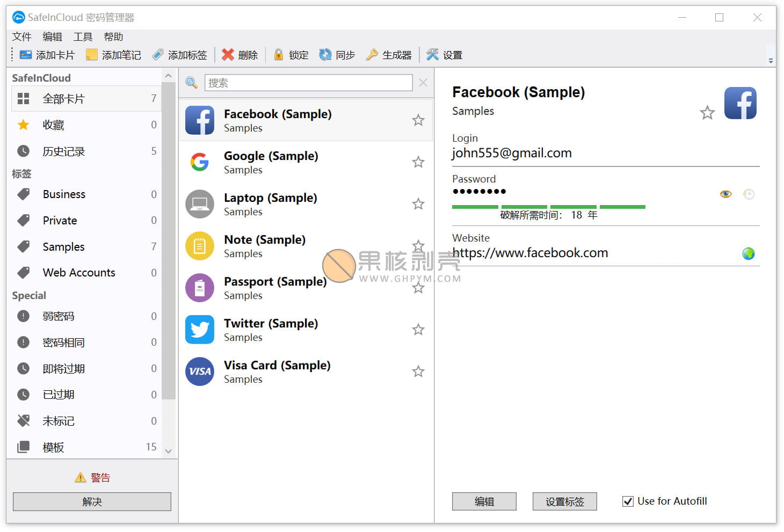Click the Note (Sample) card icon
This screenshot has height=532, width=784.
200,246
